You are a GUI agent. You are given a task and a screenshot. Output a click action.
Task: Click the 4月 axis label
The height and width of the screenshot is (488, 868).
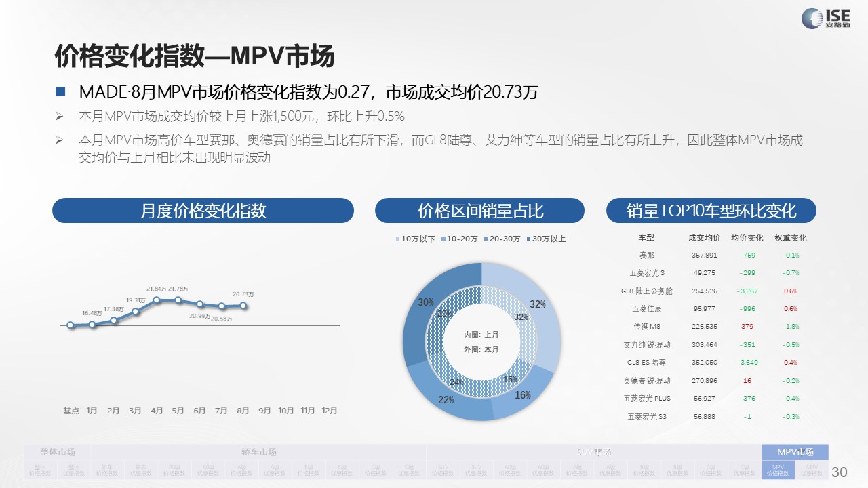(157, 411)
